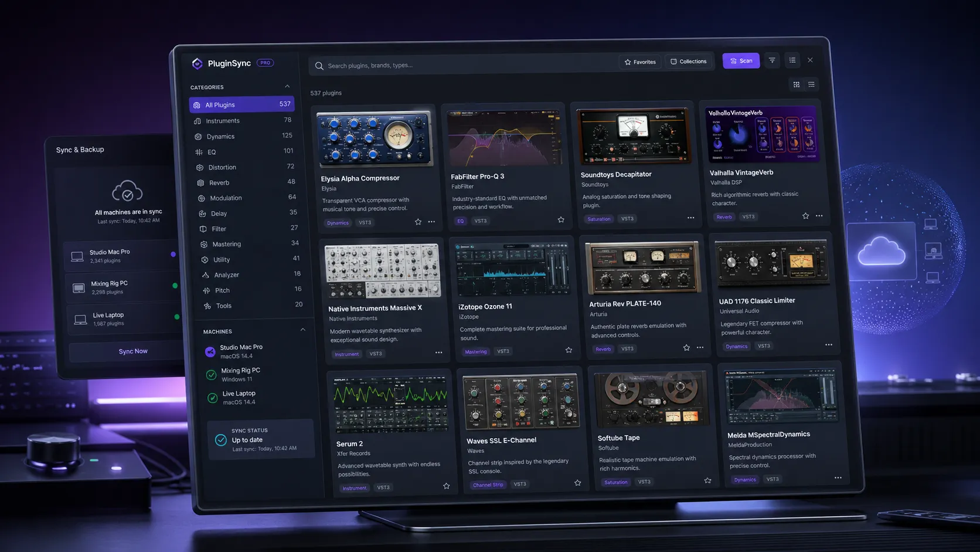The height and width of the screenshot is (552, 980).
Task: Open the Tools category
Action: (x=254, y=305)
